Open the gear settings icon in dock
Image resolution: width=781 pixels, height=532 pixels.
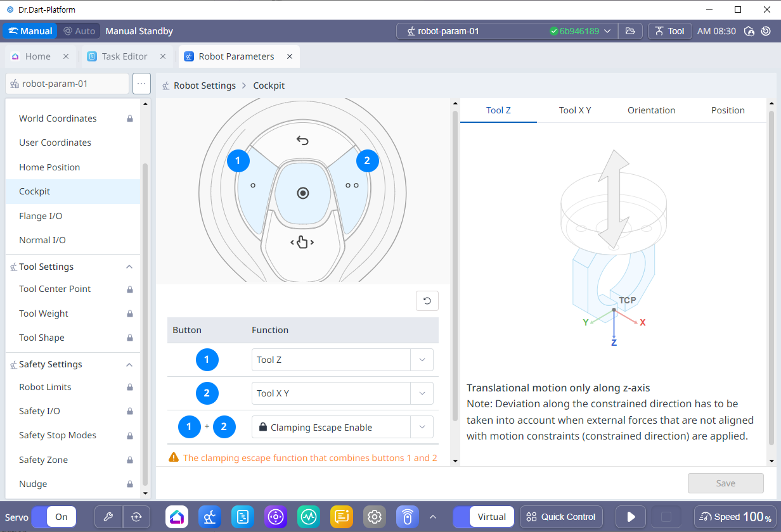(374, 517)
